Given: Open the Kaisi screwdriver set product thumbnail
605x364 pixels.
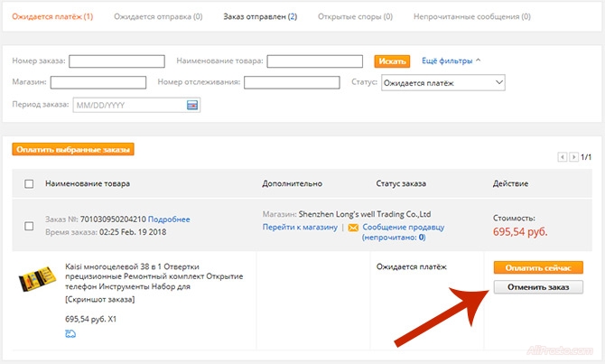Looking at the screenshot, I should [37, 280].
